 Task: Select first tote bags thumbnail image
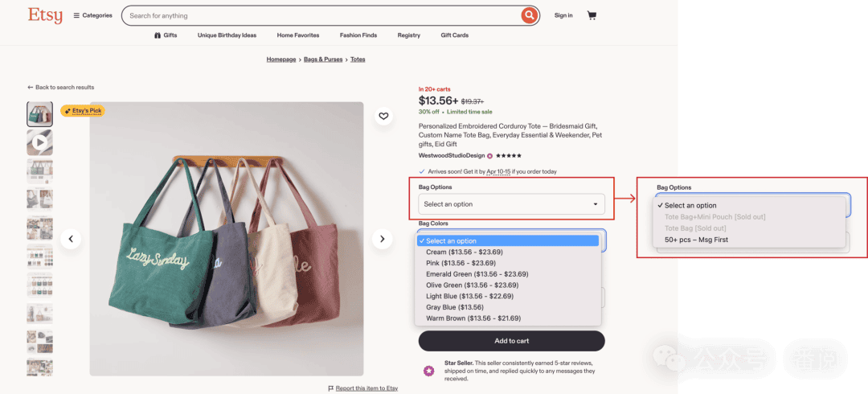click(x=40, y=114)
